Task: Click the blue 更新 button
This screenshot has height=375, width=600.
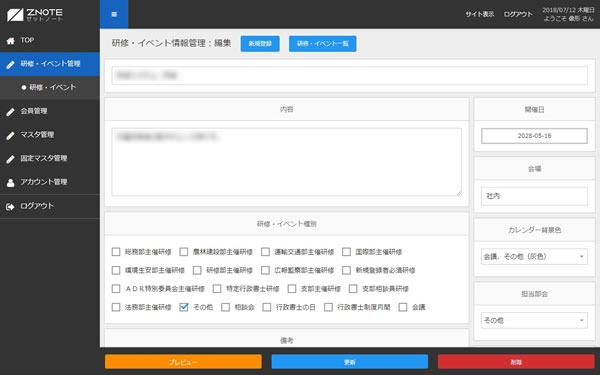Action: coord(350,362)
